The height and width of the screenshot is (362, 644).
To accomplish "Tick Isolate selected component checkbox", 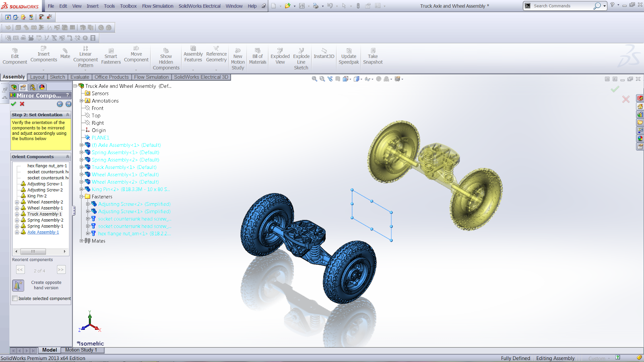I will point(15,298).
